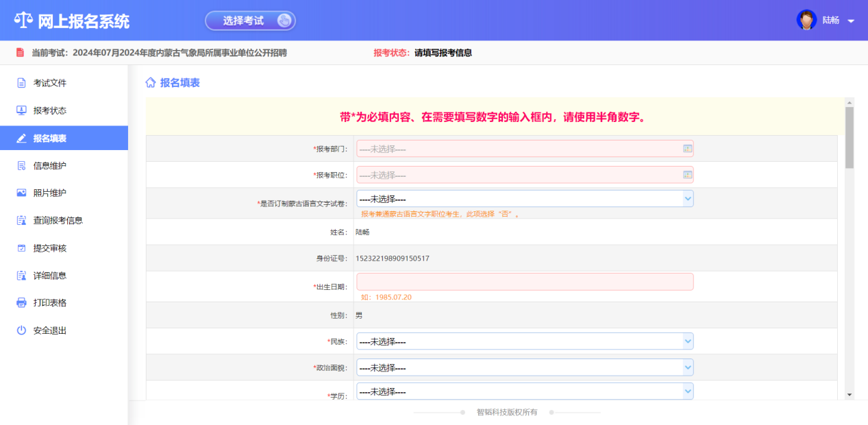The height and width of the screenshot is (425, 868).
Task: Open the 报考职位 picker icon
Action: [687, 175]
